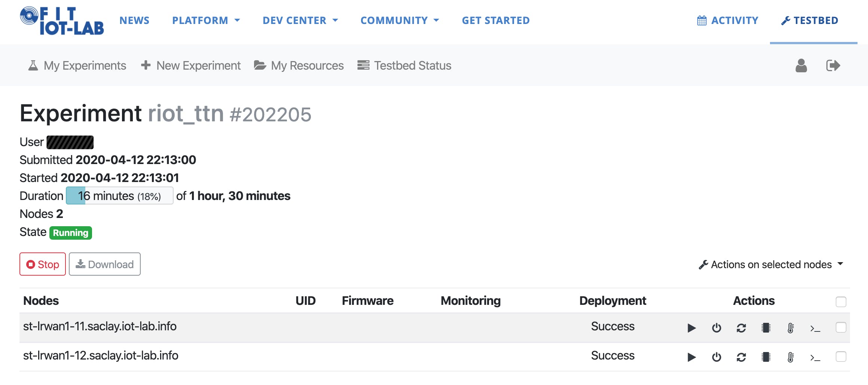Open the user profile icon

pos(801,66)
